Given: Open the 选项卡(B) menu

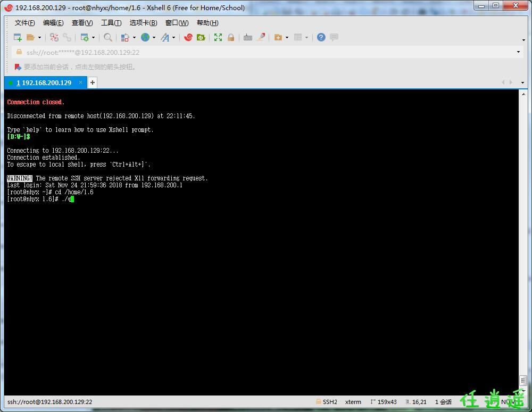Looking at the screenshot, I should tap(143, 23).
